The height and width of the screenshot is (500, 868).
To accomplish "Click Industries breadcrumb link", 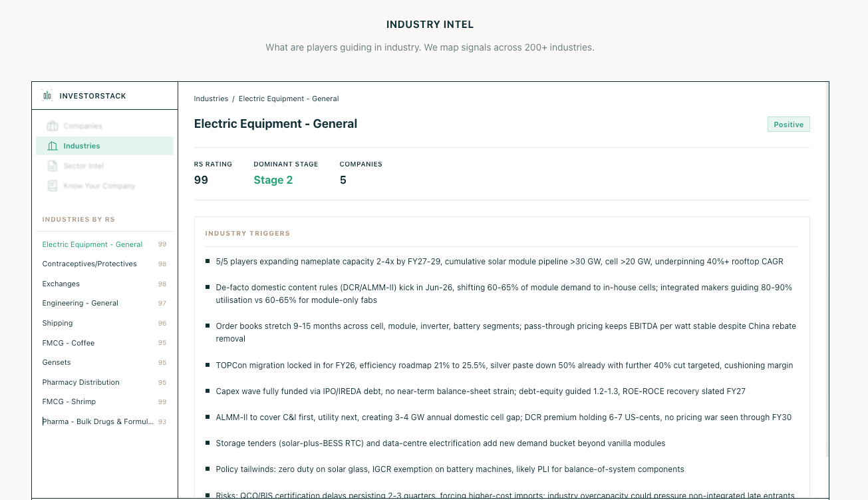I will (211, 99).
